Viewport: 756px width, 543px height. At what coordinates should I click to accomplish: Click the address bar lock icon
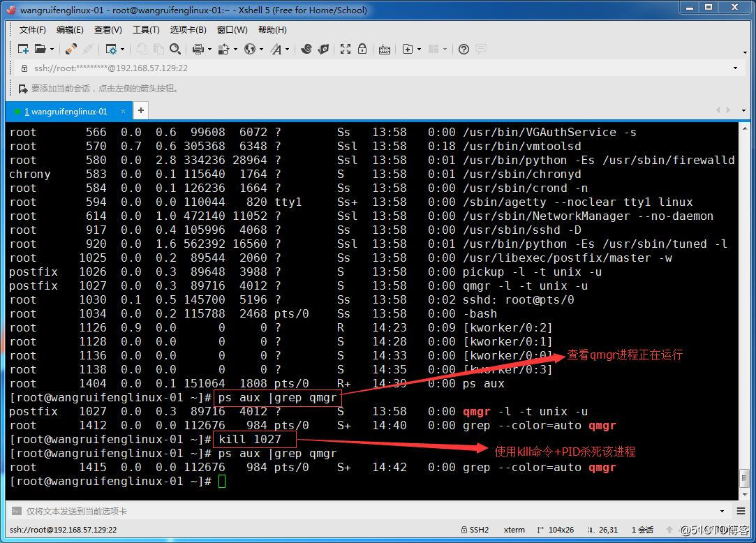[24, 68]
